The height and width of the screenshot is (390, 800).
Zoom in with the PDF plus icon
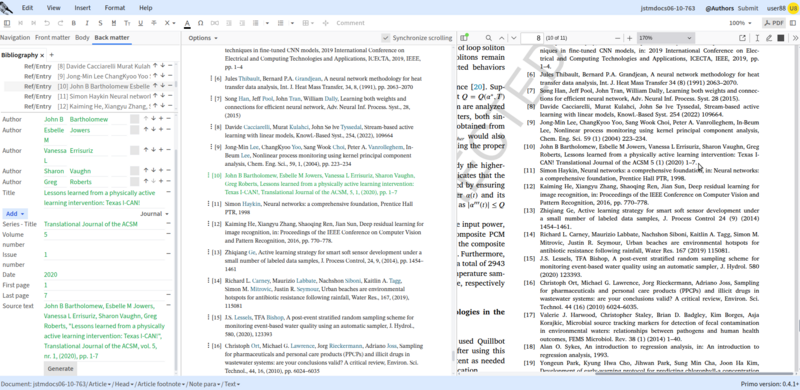click(630, 38)
